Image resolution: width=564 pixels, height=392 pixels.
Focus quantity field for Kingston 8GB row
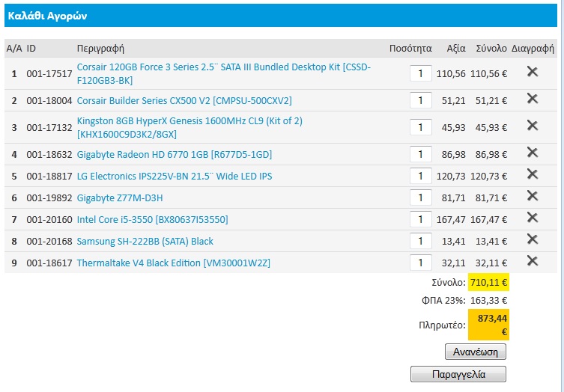421,128
